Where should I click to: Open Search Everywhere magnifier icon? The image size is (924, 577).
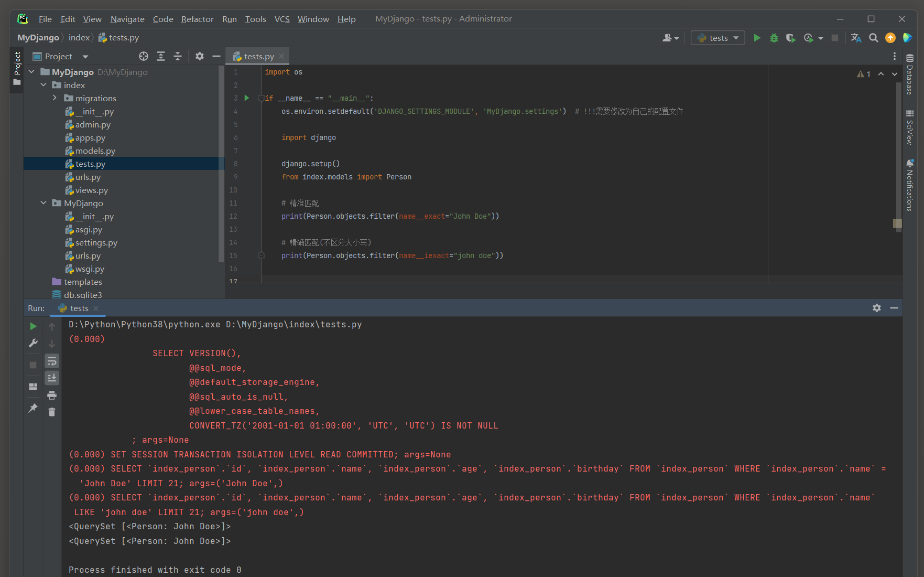(873, 38)
